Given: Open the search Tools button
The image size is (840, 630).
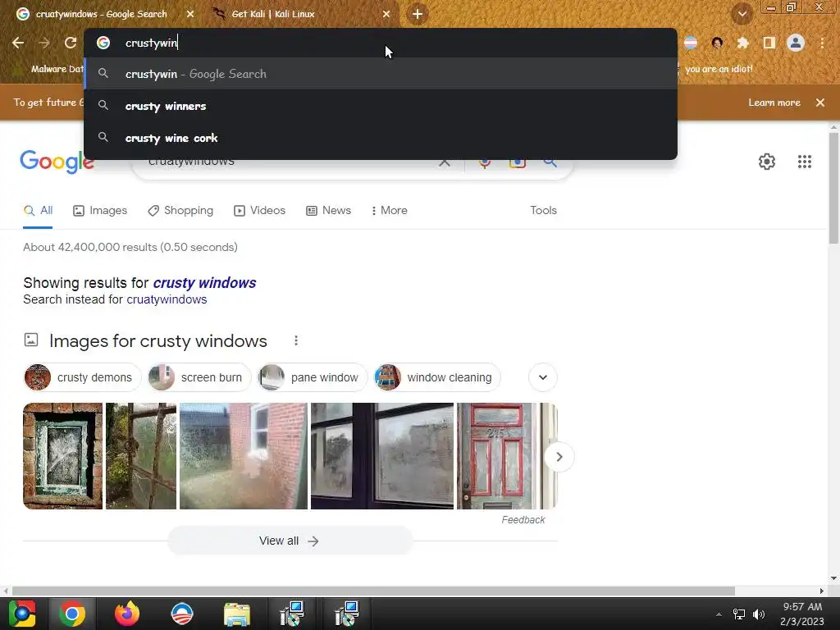Looking at the screenshot, I should pos(543,211).
